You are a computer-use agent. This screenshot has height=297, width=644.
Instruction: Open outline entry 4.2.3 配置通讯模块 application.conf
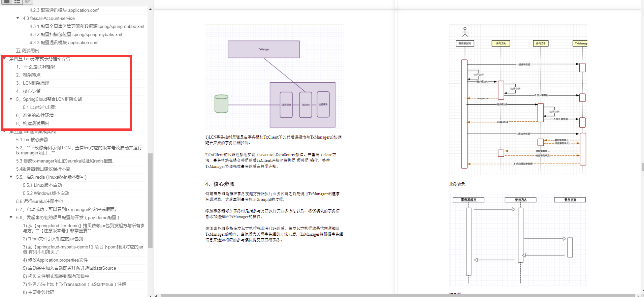[64, 10]
